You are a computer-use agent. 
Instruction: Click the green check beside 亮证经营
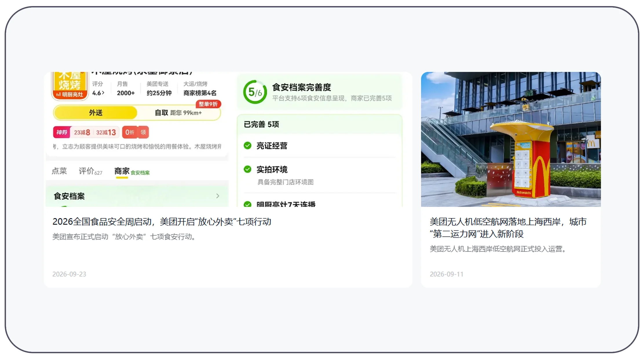click(247, 145)
